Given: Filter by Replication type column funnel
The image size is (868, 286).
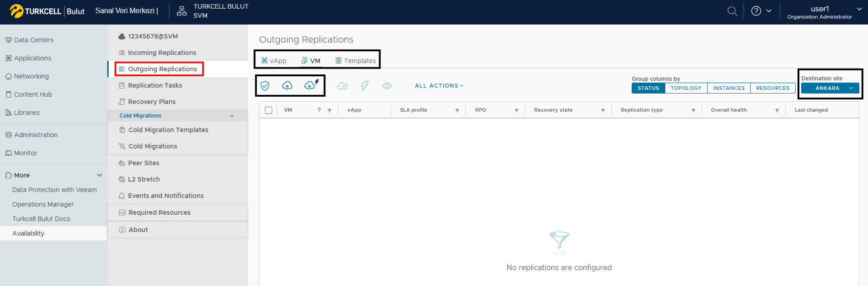Looking at the screenshot, I should pos(693,110).
